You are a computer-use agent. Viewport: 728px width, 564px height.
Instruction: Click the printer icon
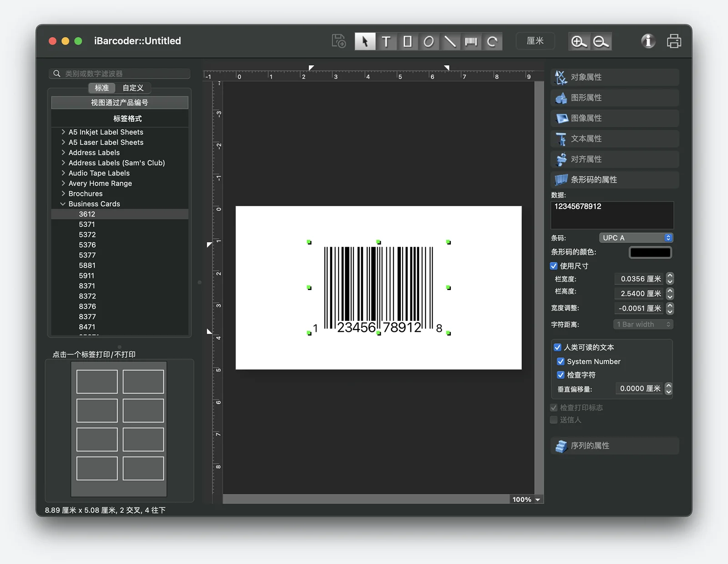point(674,41)
